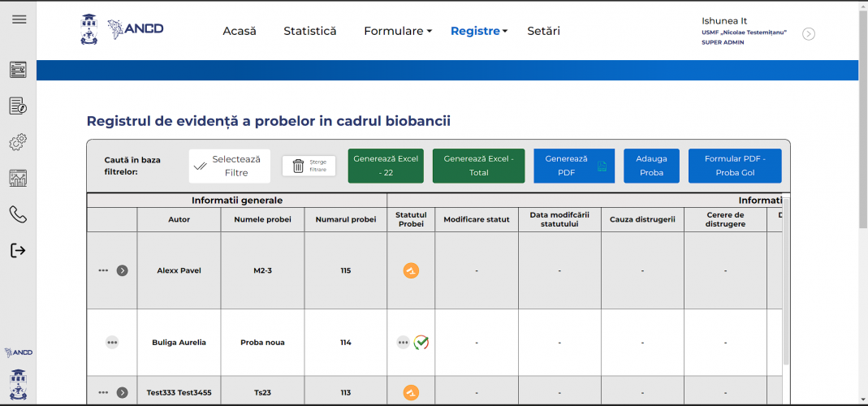Click the Data modifcării statutului header
The width and height of the screenshot is (868, 406).
click(x=559, y=219)
